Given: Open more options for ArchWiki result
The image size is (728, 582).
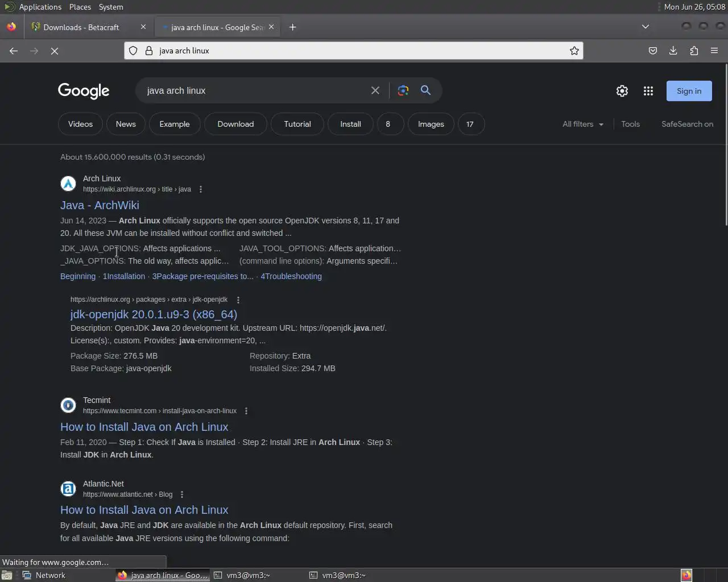Looking at the screenshot, I should click(201, 189).
